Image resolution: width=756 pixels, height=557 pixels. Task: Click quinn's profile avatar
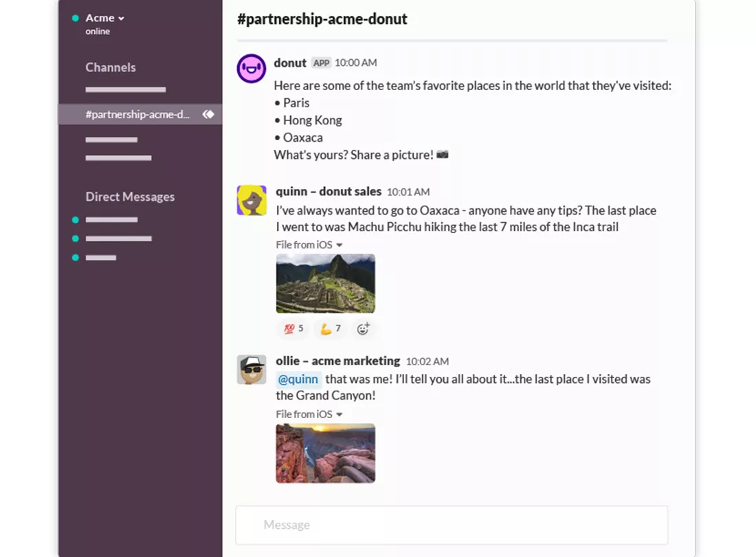coord(252,200)
